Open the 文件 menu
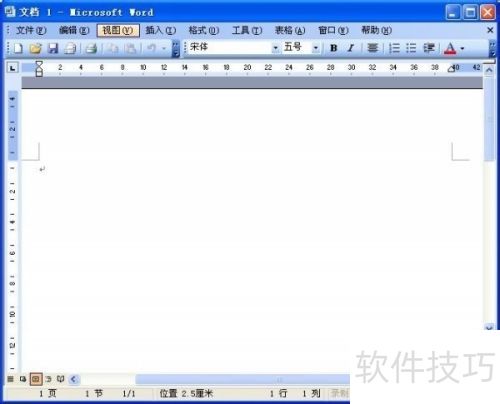The height and width of the screenshot is (404, 500). 31,30
